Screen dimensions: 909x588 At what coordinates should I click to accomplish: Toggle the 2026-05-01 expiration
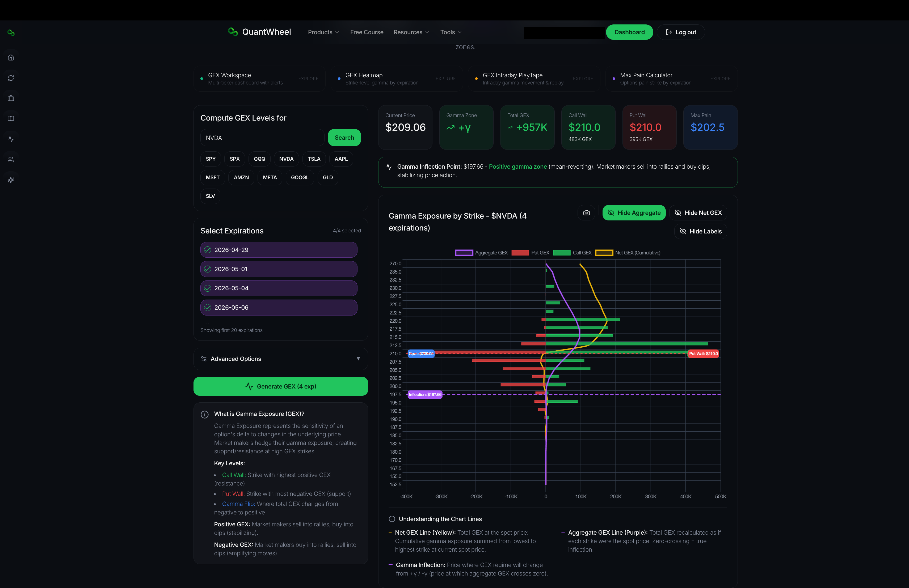click(279, 269)
